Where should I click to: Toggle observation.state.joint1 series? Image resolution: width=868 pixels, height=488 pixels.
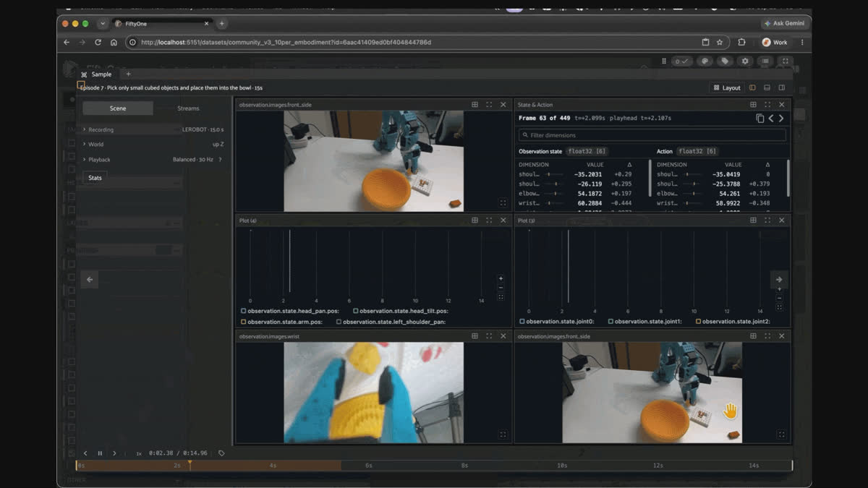610,321
